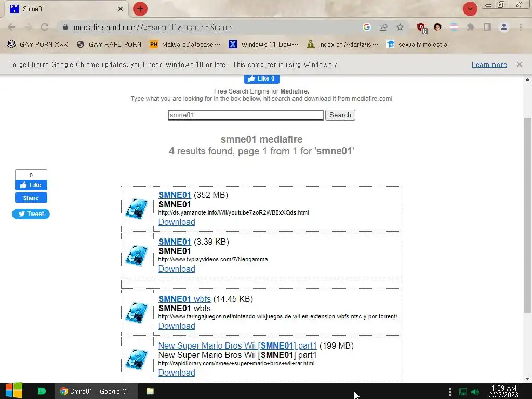Click the network tray icon
The height and width of the screenshot is (399, 532).
tap(463, 392)
